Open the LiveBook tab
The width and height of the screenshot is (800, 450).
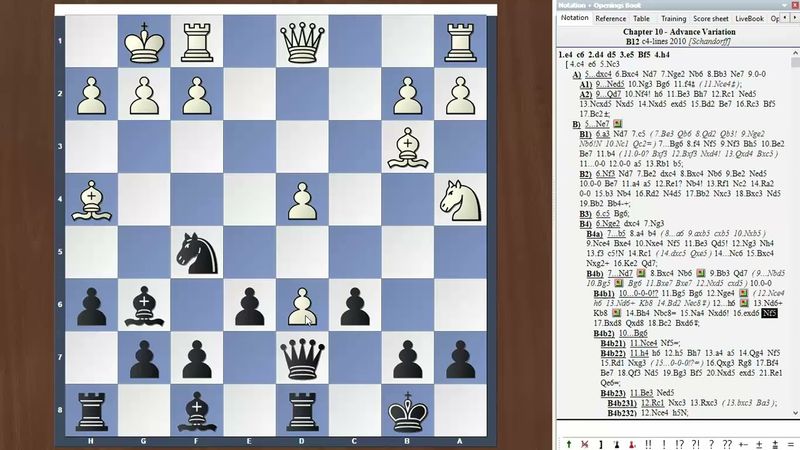(x=748, y=18)
